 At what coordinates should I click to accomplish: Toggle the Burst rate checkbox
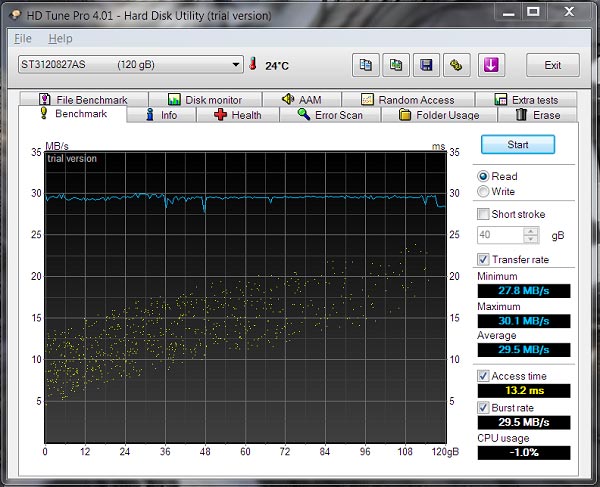[x=483, y=407]
